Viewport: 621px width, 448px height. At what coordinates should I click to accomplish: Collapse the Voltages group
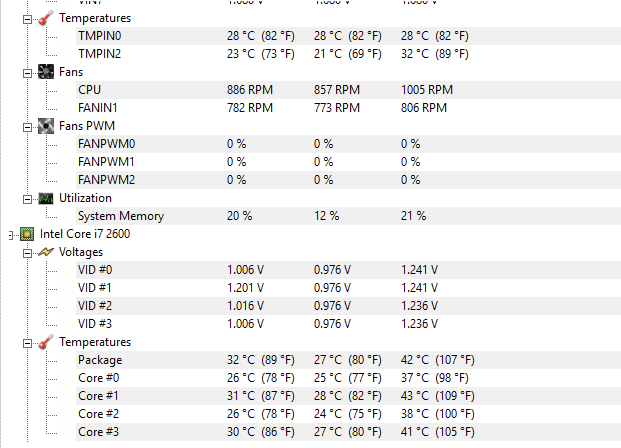(27, 252)
